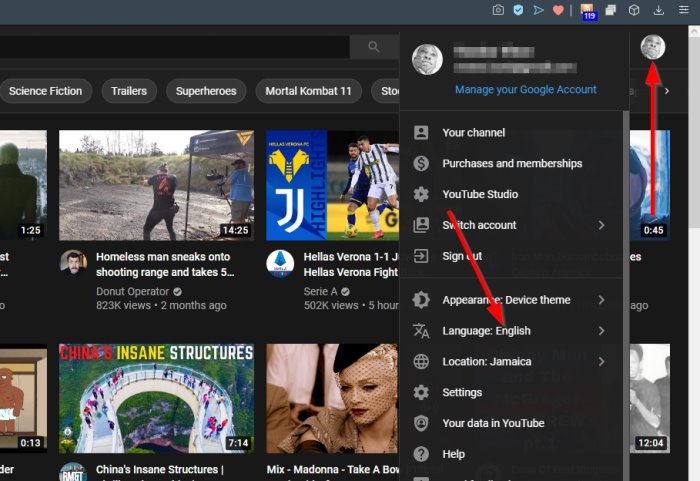Viewport: 700px width, 481px height.
Task: Click the Language translate icon
Action: tap(421, 330)
